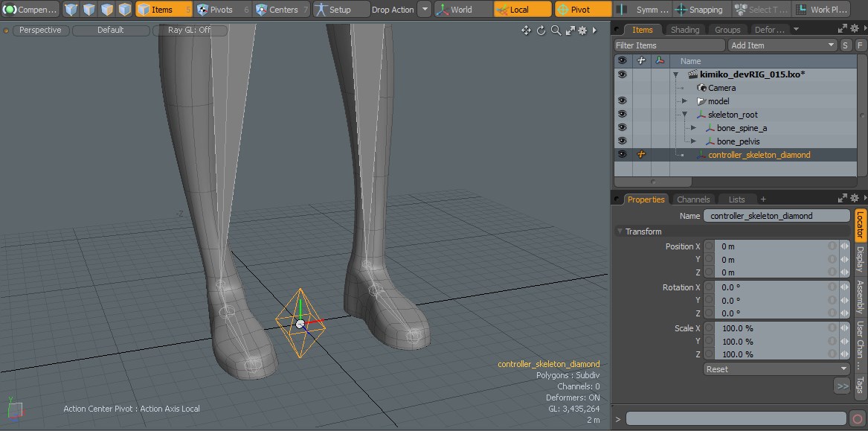Click the viewport pan (move) icon

527,31
